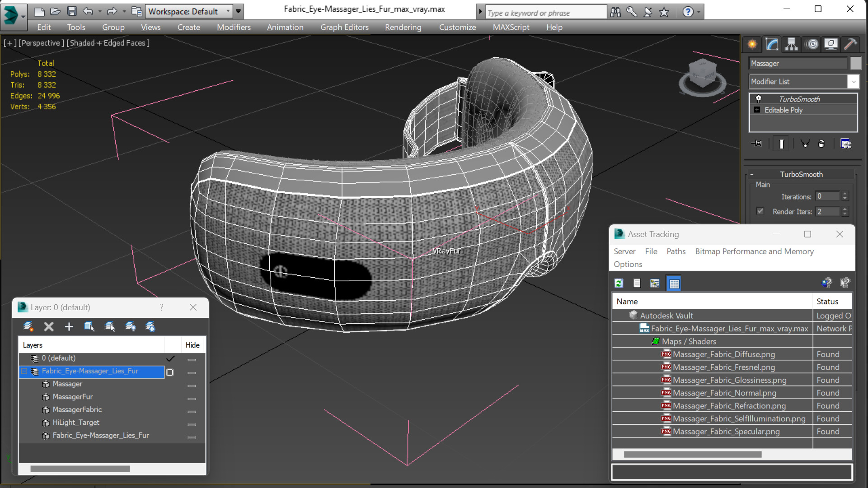
Task: Switch to the Utilities hammer panel
Action: pyautogui.click(x=850, y=44)
